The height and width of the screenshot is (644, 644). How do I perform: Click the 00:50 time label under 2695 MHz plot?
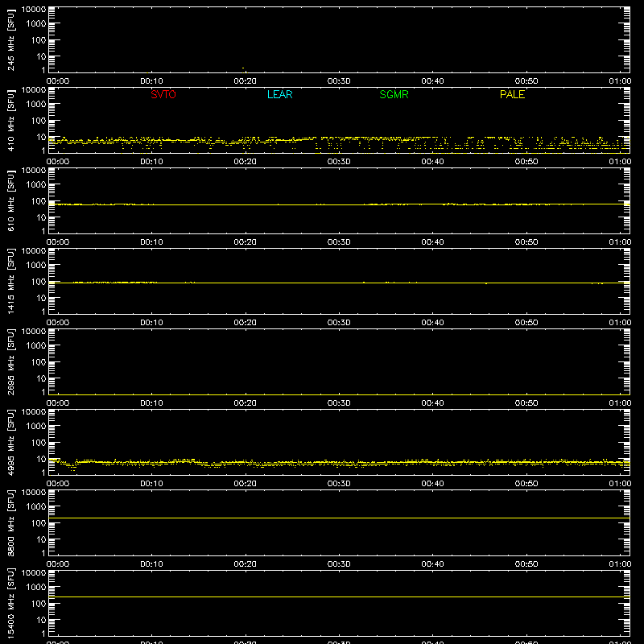point(526,403)
